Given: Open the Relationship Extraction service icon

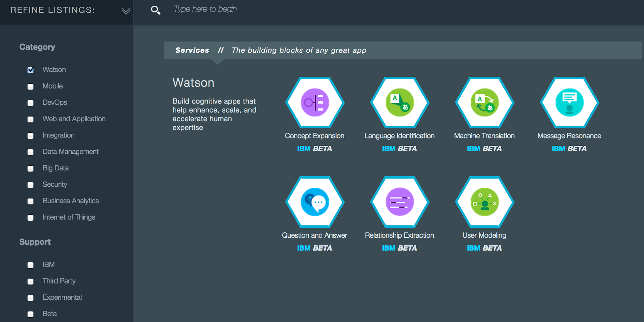Looking at the screenshot, I should tap(400, 202).
